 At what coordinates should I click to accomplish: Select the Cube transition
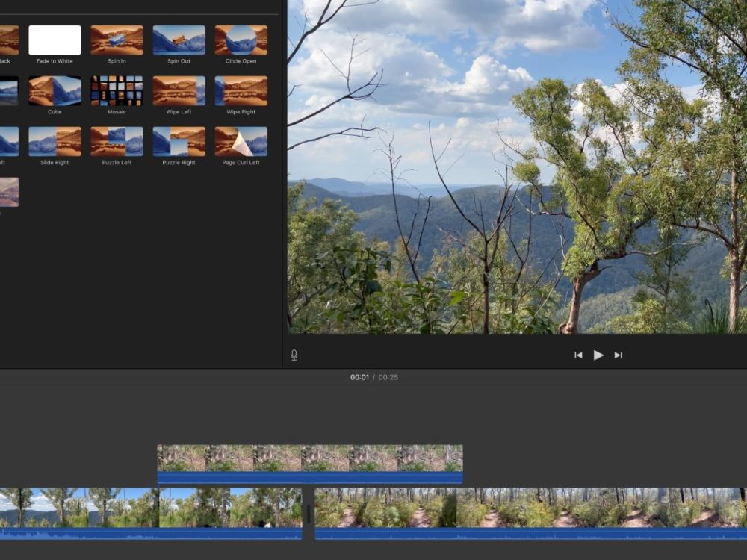tap(55, 91)
